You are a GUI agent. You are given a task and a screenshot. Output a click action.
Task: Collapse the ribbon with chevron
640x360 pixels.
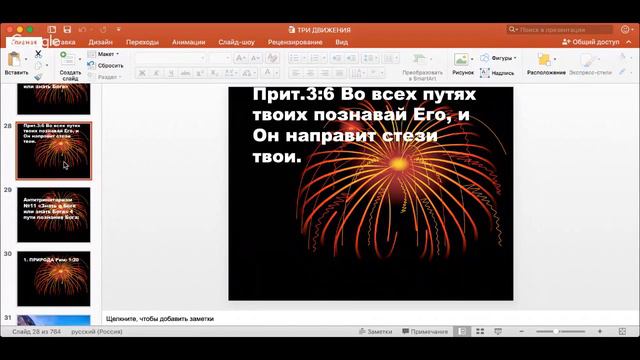point(629,42)
